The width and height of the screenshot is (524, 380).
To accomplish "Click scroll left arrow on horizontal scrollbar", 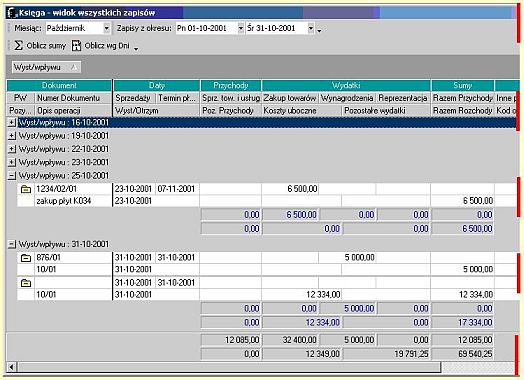I will coord(12,367).
